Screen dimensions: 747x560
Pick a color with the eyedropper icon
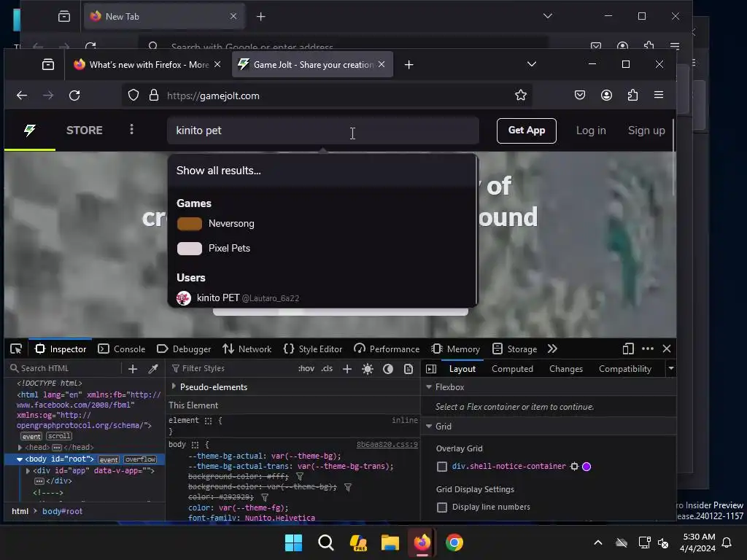point(153,368)
